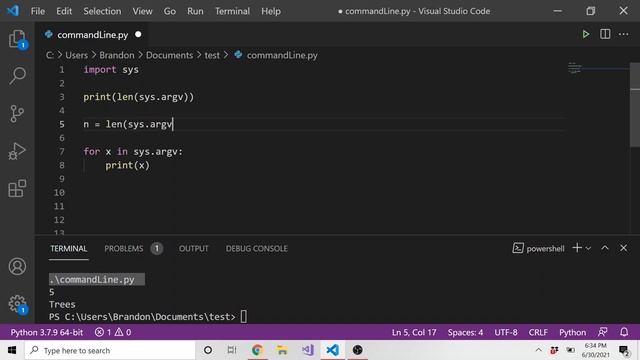Open File Explorer from the taskbar
Viewport: 640px width, 360px height.
pos(282,350)
